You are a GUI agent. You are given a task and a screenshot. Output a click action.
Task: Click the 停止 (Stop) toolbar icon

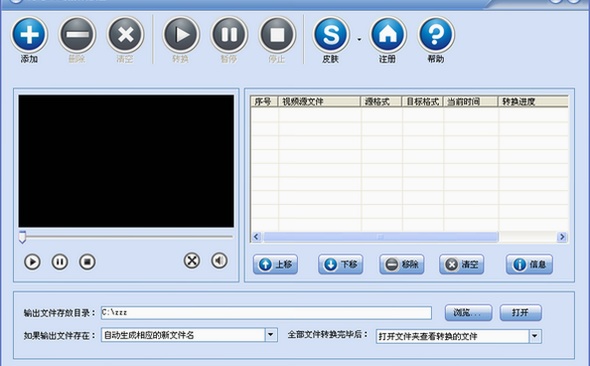point(277,35)
